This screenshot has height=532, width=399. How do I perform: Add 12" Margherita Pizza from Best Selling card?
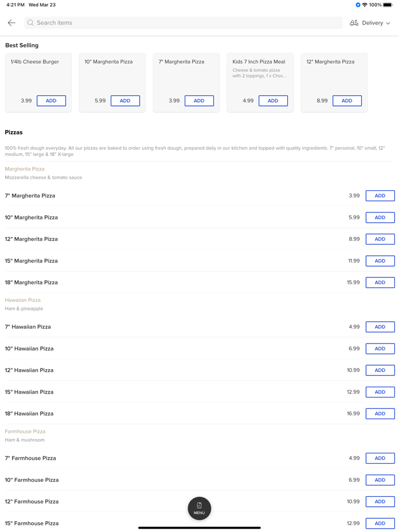pos(347,101)
